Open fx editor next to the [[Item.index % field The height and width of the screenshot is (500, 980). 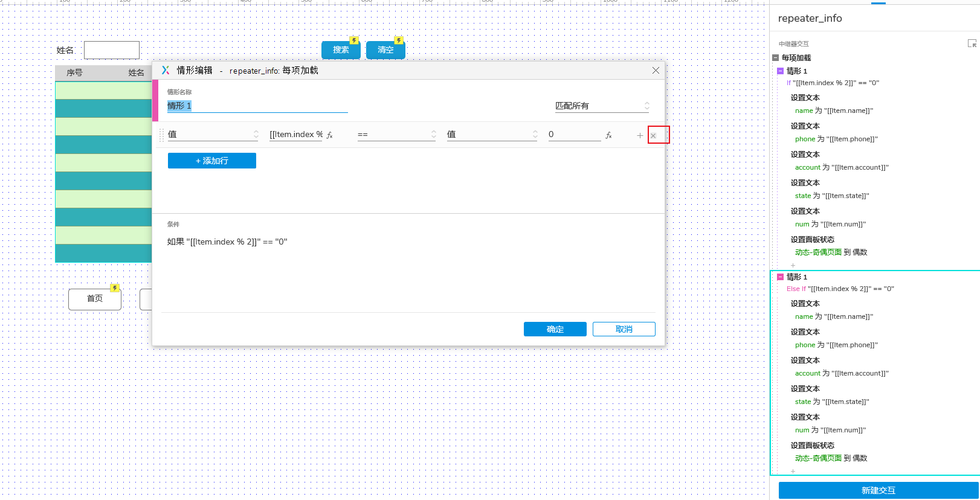tap(329, 135)
